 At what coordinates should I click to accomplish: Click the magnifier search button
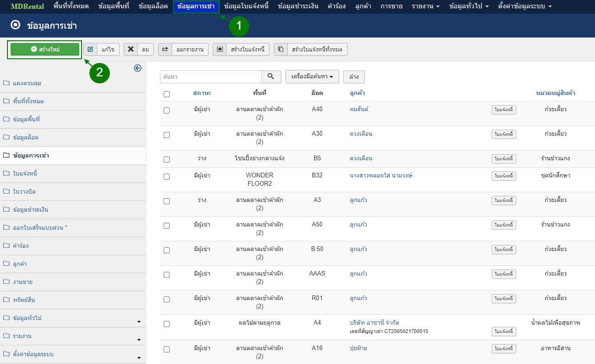click(x=272, y=77)
